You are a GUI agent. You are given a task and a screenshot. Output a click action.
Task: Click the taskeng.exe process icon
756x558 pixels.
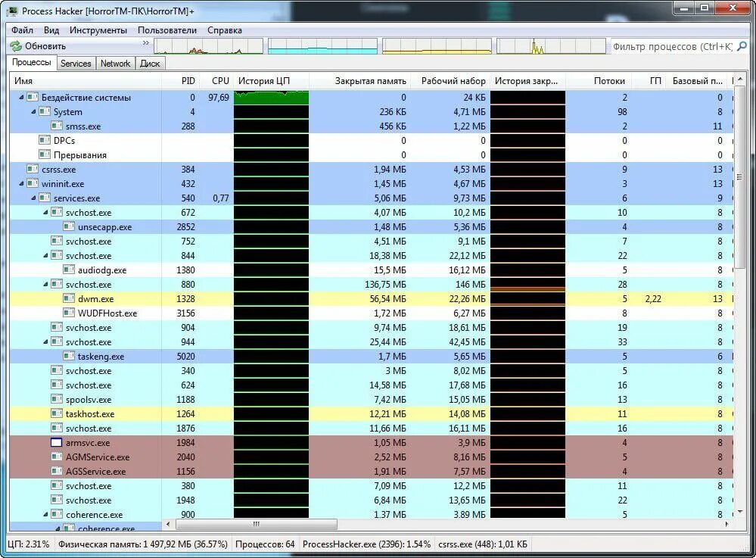[70, 357]
